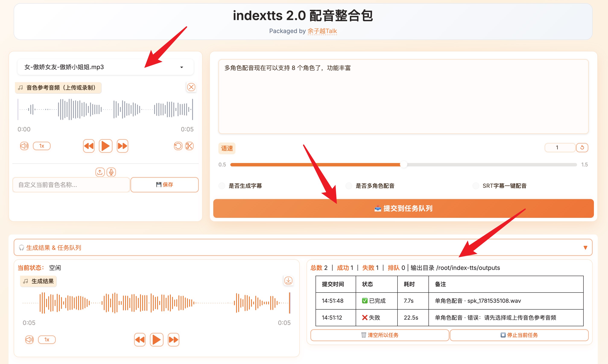
Task: Click the spk_1781535108.wav note cell
Action: [506, 301]
